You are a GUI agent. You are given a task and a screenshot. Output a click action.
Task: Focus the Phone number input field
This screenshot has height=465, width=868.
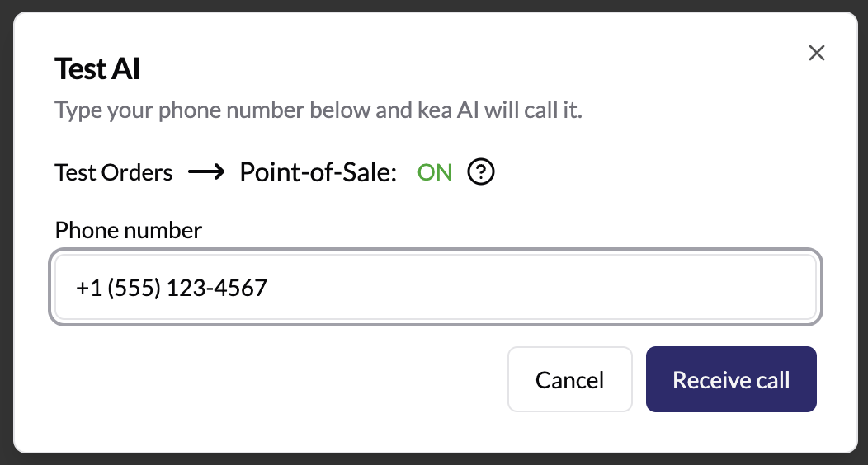tap(436, 287)
